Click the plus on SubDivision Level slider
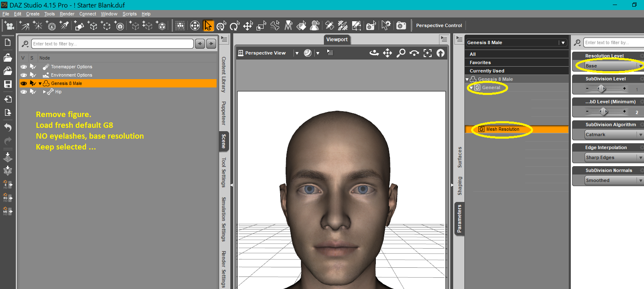 624,88
